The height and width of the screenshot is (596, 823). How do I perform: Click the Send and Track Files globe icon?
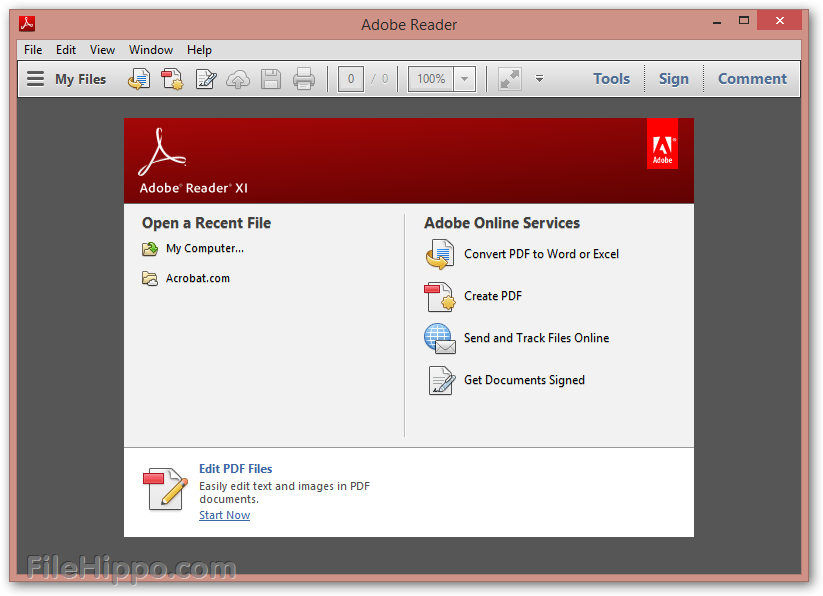439,338
